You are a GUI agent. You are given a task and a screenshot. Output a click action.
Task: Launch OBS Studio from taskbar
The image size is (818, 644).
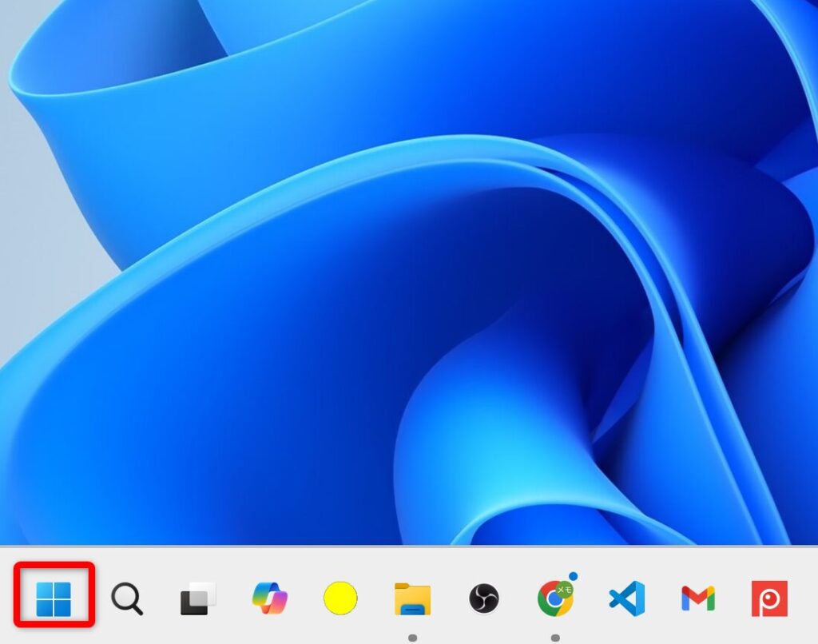[x=483, y=598]
